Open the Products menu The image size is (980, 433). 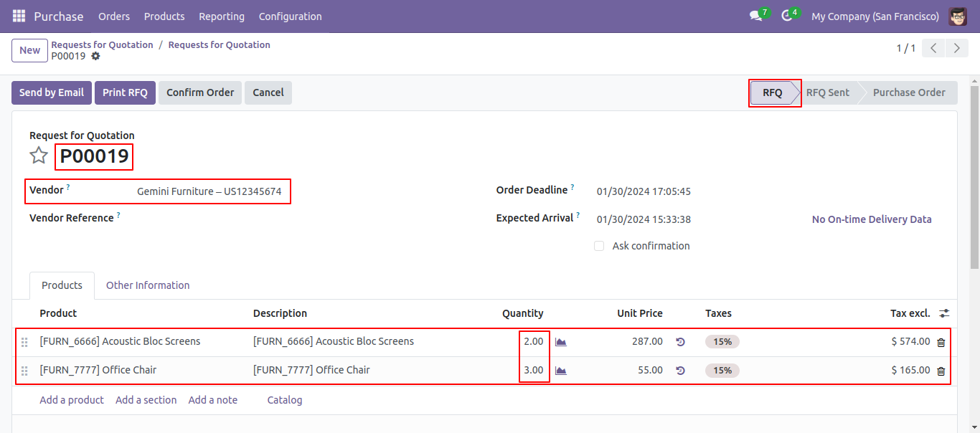(164, 16)
